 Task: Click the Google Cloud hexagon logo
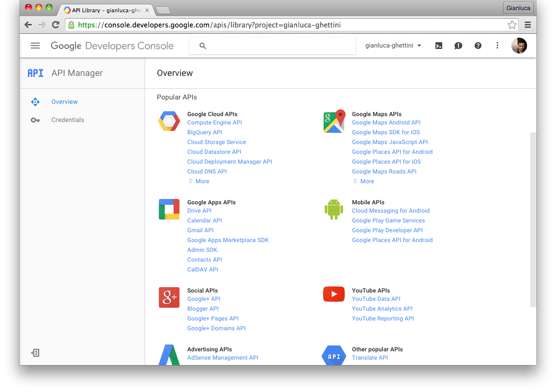169,121
